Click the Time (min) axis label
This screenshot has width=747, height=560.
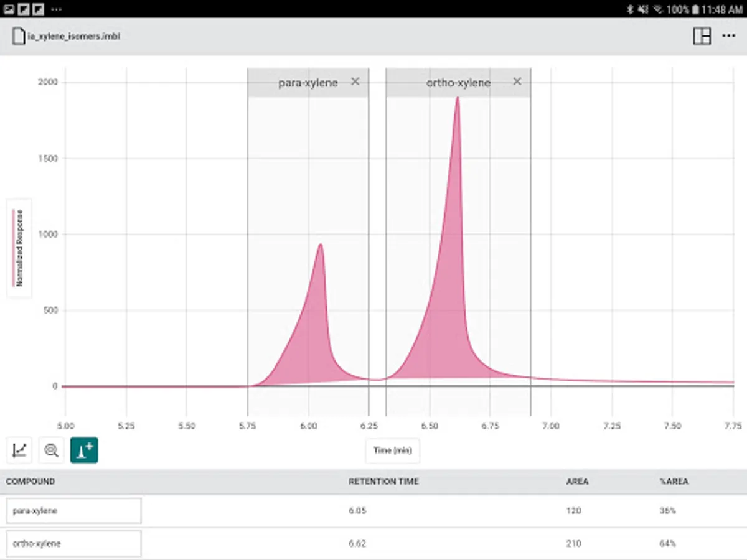click(393, 450)
